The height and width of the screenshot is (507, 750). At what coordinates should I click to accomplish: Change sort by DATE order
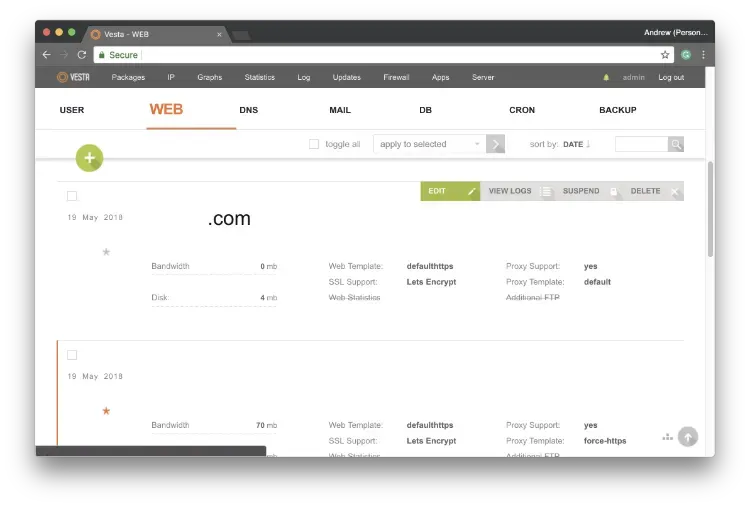tap(575, 144)
